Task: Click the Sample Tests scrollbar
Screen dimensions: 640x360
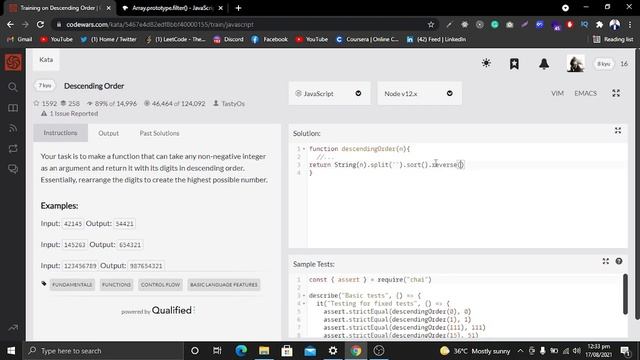Action: (x=625, y=294)
